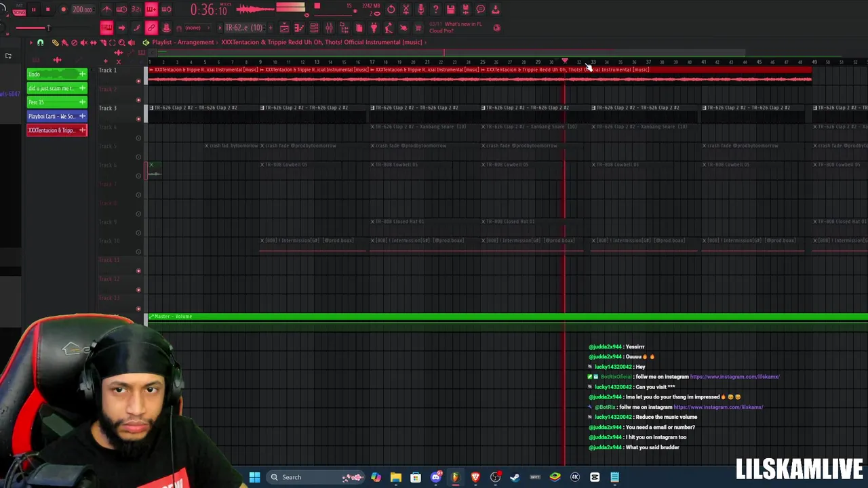Save project with the floppy disk icon
The width and height of the screenshot is (868, 488).
click(450, 9)
